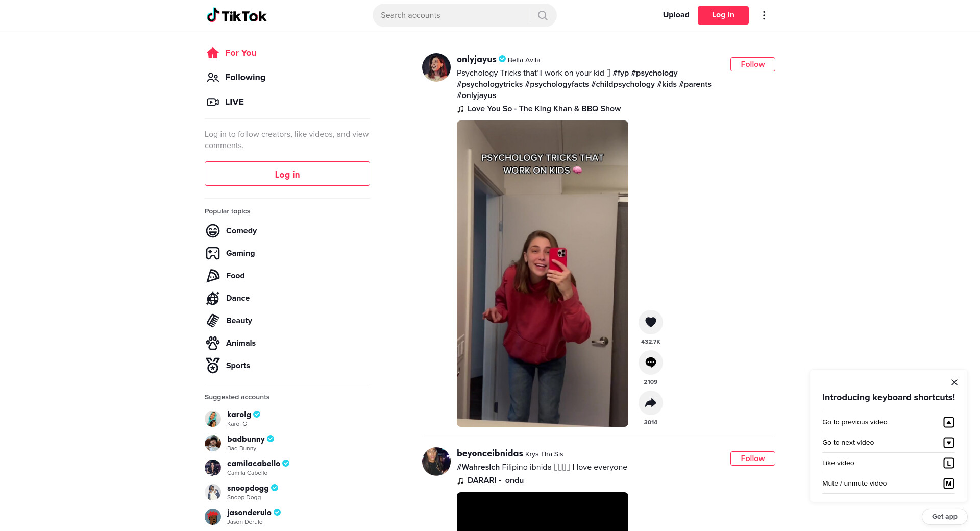The height and width of the screenshot is (531, 980).
Task: Click the sidebar Log in button
Action: tap(287, 174)
